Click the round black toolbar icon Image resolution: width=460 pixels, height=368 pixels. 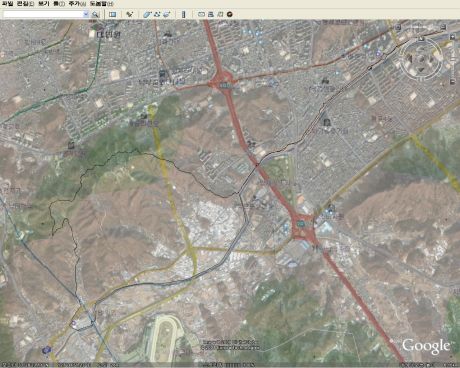tap(230, 14)
